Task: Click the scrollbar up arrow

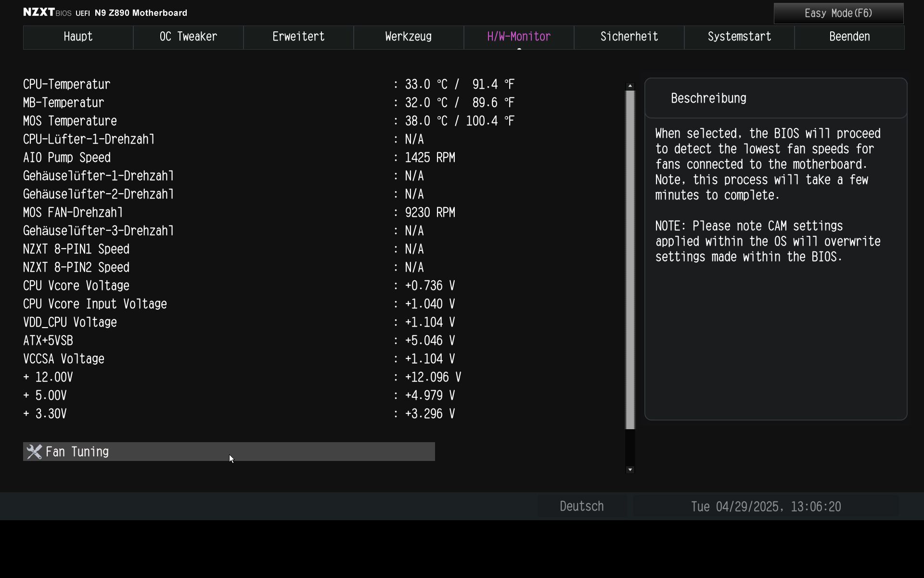Action: point(630,86)
